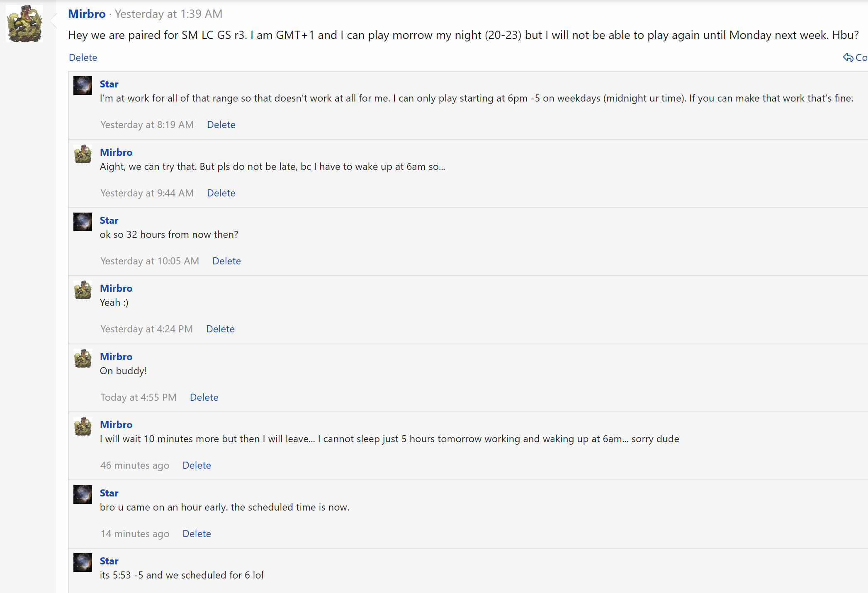Image resolution: width=868 pixels, height=593 pixels.
Task: Delete the 'On buddy!' comment
Action: (x=204, y=397)
